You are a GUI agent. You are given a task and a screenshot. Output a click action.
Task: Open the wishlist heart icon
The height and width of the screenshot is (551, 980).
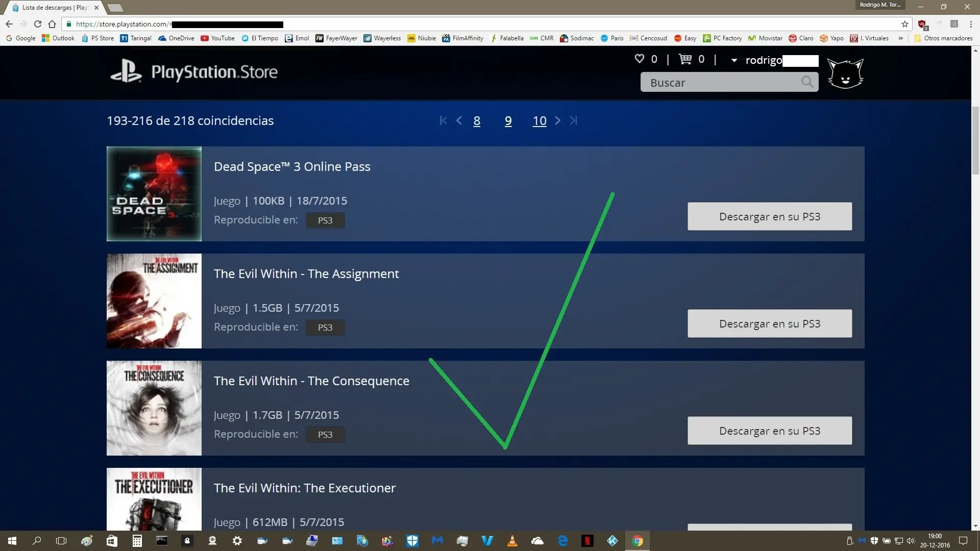640,59
